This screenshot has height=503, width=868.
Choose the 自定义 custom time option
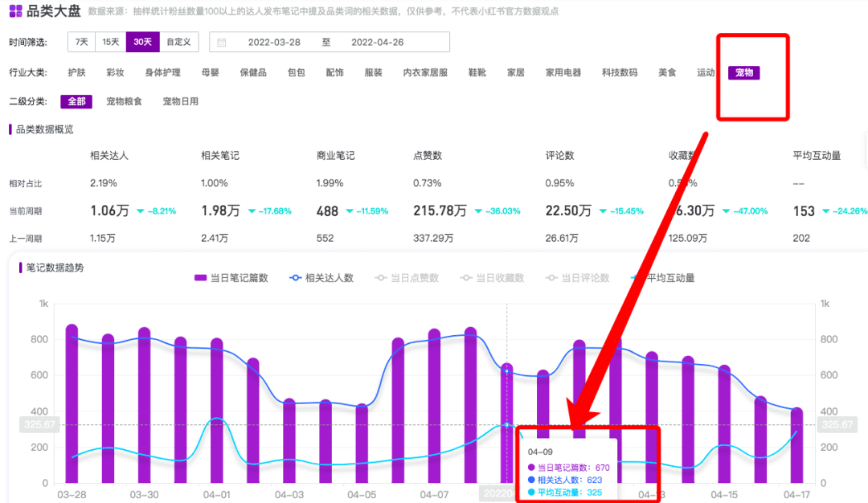178,42
